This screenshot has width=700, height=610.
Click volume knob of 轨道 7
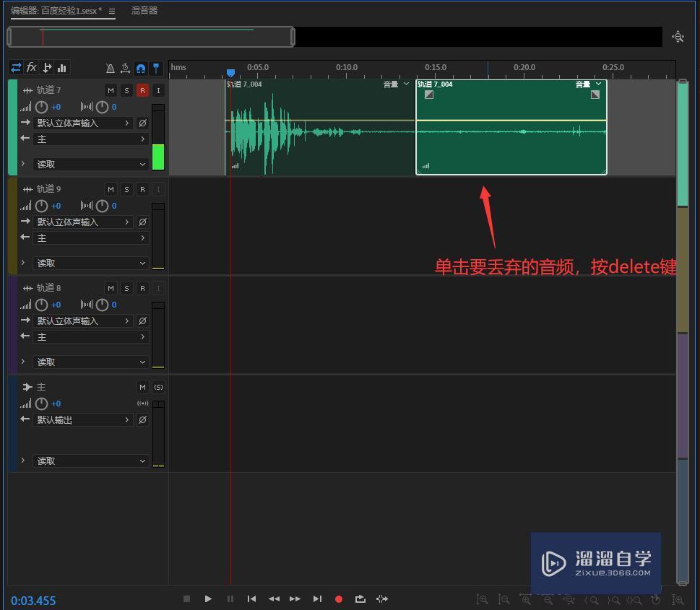coord(41,107)
